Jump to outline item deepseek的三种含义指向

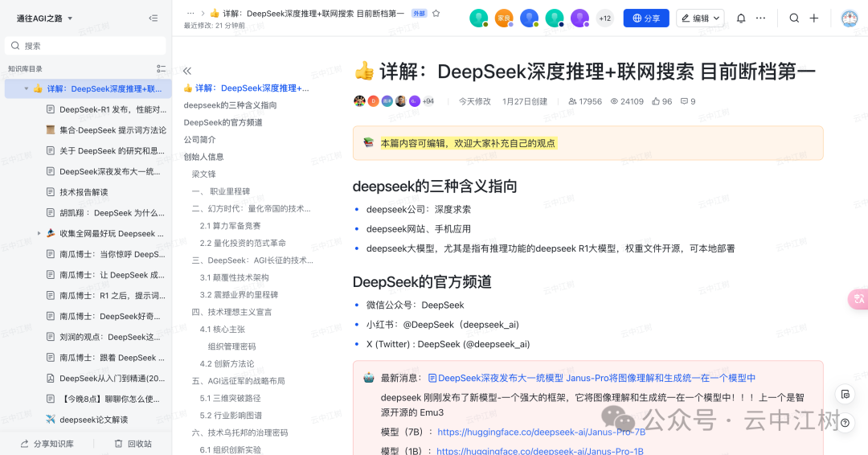click(x=231, y=105)
